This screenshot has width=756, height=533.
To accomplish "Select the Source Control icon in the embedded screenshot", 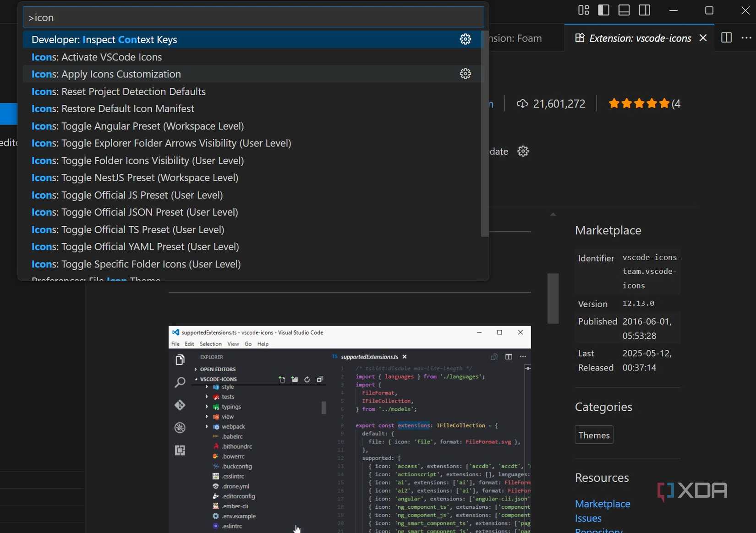I will click(x=180, y=405).
